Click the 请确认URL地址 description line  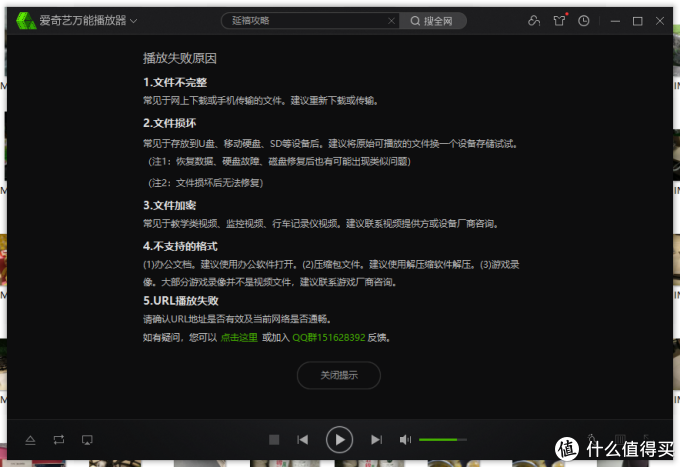(x=238, y=319)
